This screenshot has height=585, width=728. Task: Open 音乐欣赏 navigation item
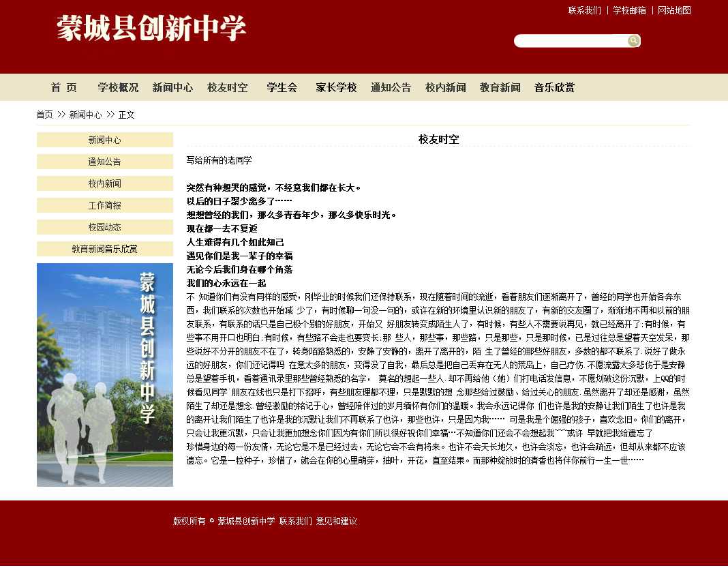tap(554, 88)
